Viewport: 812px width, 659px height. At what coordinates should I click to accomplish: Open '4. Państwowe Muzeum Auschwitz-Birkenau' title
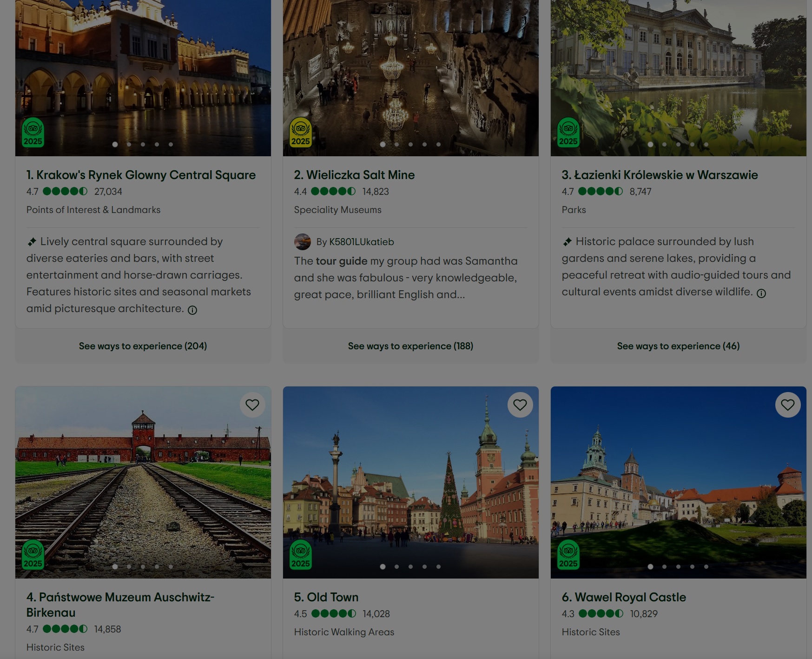coord(120,605)
